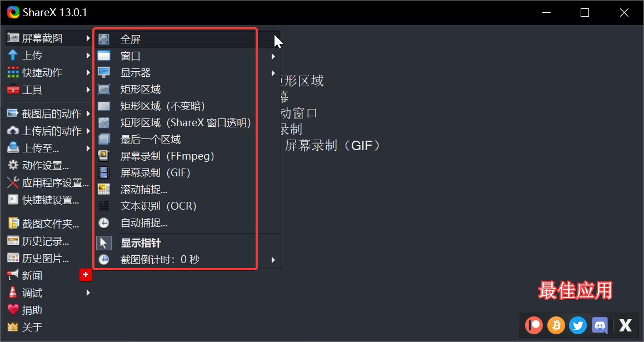Click the screen recording (FFmpeg) icon
This screenshot has width=644, height=342.
(x=103, y=156)
